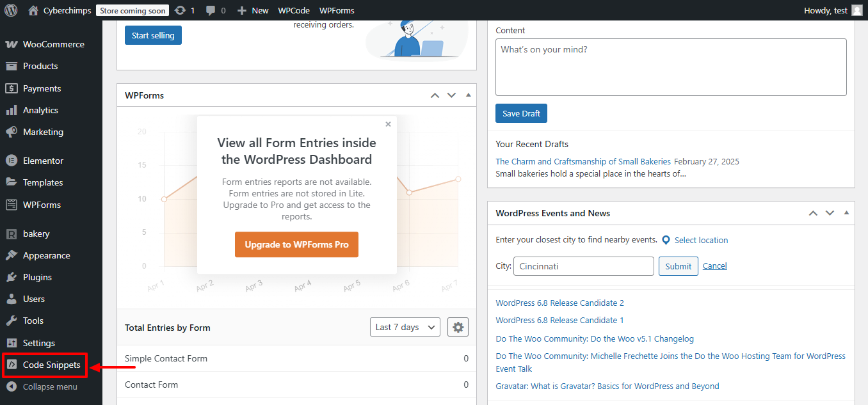Click the plus icon beside New

point(241,10)
